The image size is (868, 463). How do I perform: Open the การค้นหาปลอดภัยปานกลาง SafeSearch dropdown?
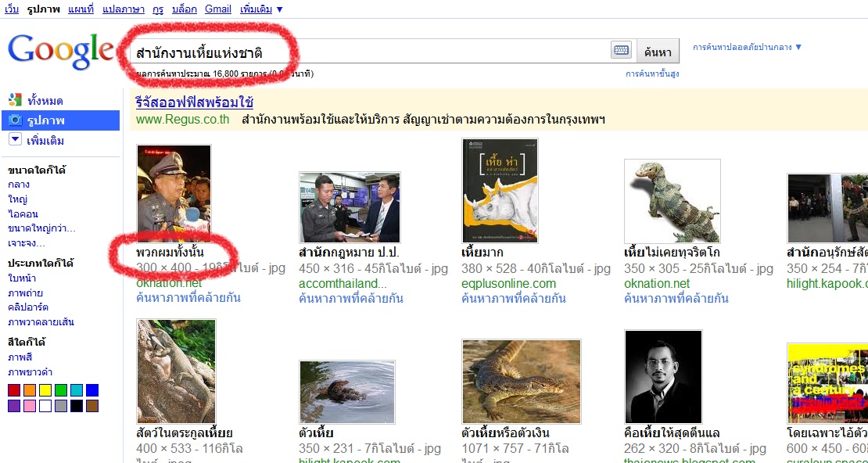tap(748, 47)
